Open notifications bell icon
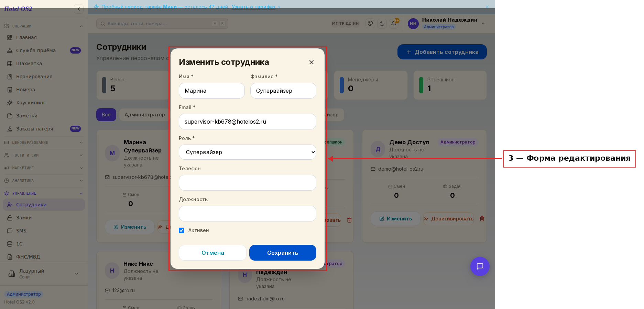Screen dimensions: 644x309 point(394,23)
